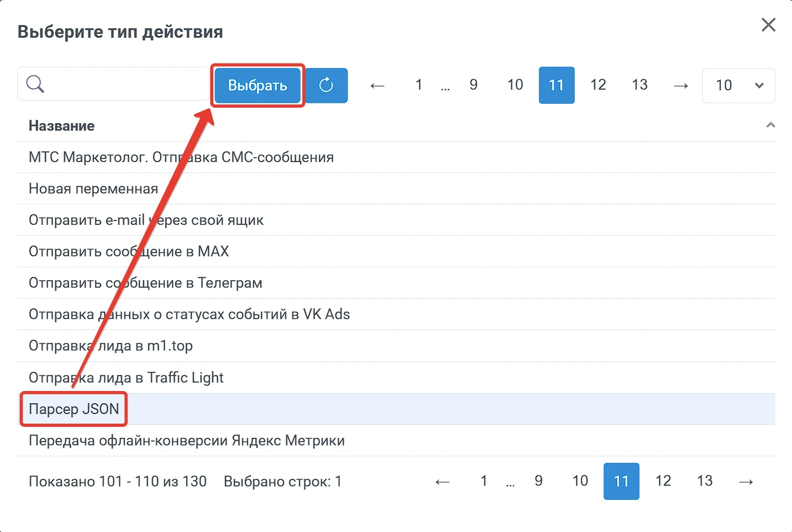Select Отправка лида в Traffic Light row
The width and height of the screenshot is (792, 532).
(x=396, y=377)
